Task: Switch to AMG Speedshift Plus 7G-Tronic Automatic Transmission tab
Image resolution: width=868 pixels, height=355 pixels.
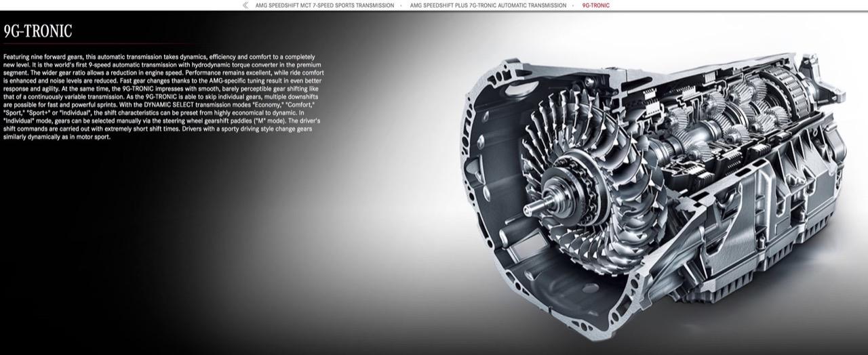Action: click(x=488, y=5)
